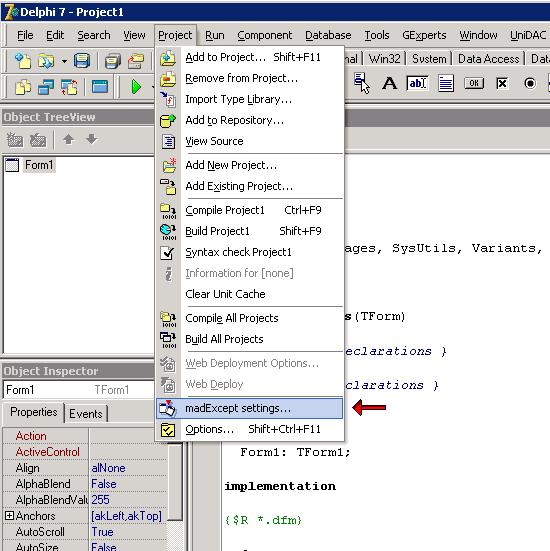Select the CheckBox component icon

coord(502,84)
